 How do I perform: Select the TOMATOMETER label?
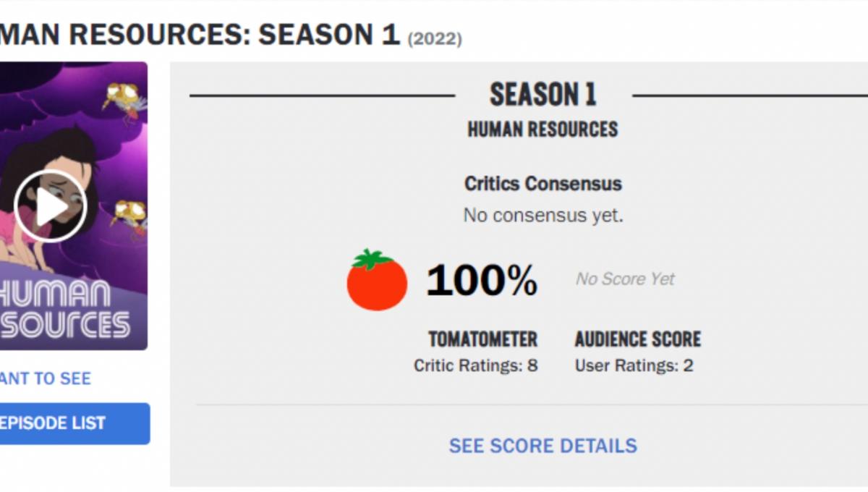pyautogui.click(x=482, y=339)
